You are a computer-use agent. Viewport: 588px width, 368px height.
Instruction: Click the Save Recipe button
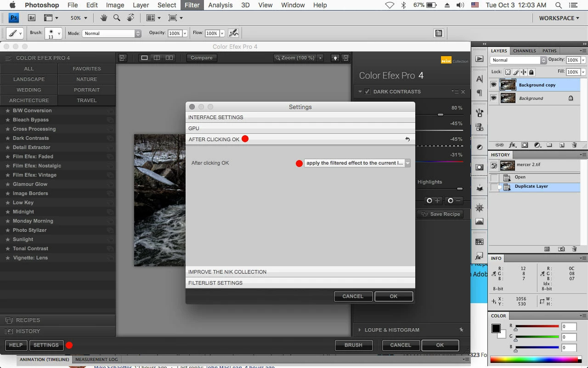(x=441, y=214)
